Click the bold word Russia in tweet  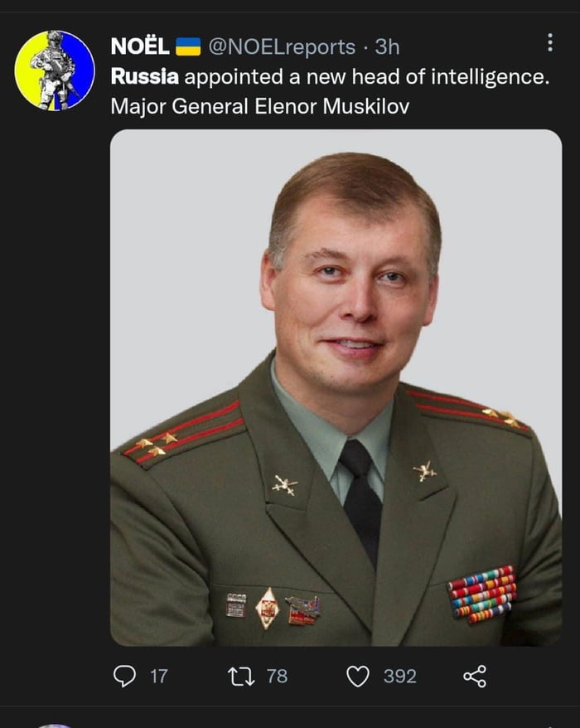145,76
